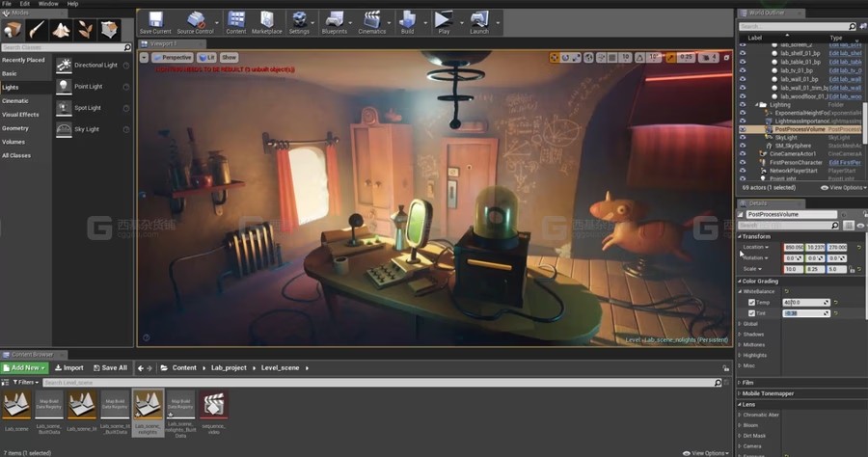Click the Build toolbar icon
The width and height of the screenshot is (868, 457).
point(407,23)
